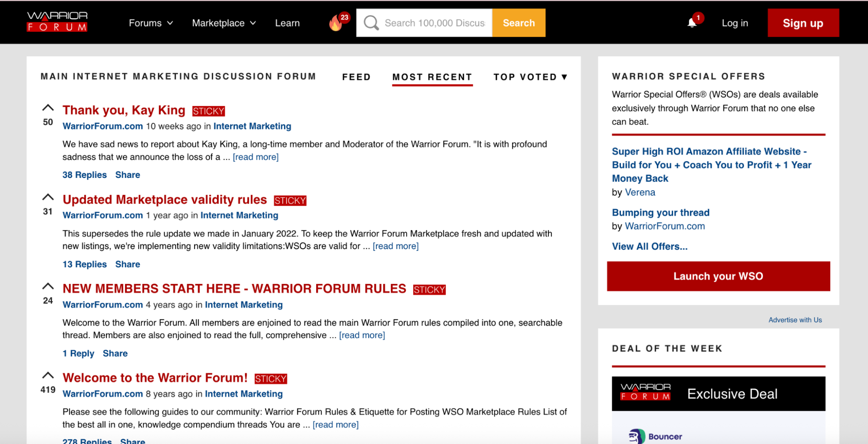Open WarriorForum.com author link on Kay King post
Image resolution: width=868 pixels, height=444 pixels.
(102, 126)
